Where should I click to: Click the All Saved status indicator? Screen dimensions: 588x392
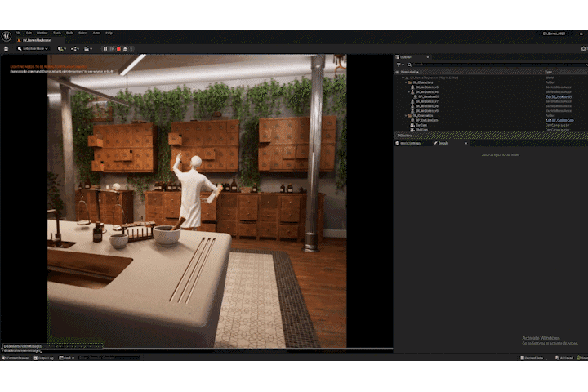coord(564,358)
